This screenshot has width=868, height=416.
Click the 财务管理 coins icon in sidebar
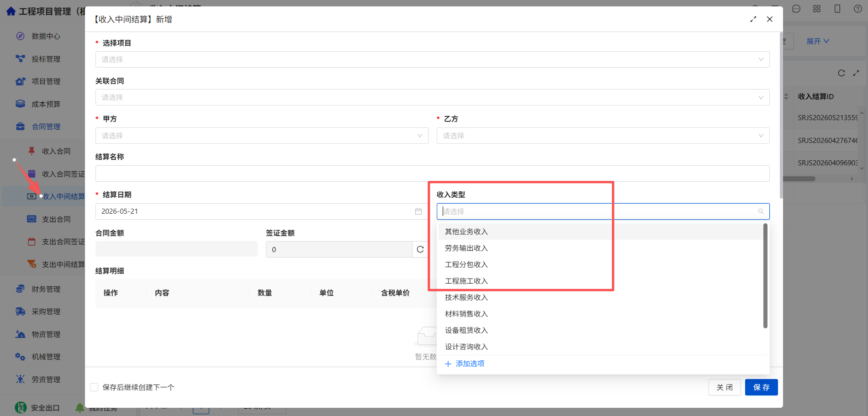20,289
